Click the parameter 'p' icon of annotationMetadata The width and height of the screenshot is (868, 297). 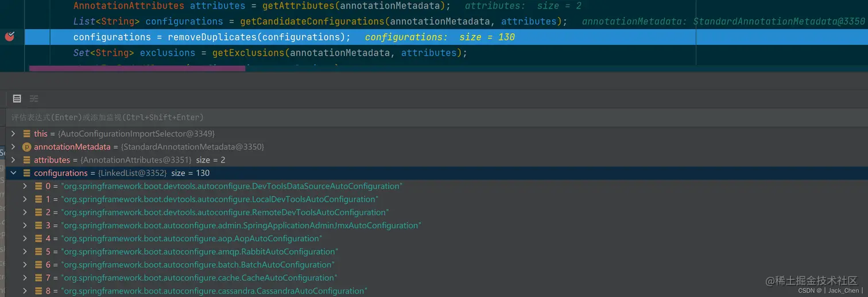click(x=26, y=146)
